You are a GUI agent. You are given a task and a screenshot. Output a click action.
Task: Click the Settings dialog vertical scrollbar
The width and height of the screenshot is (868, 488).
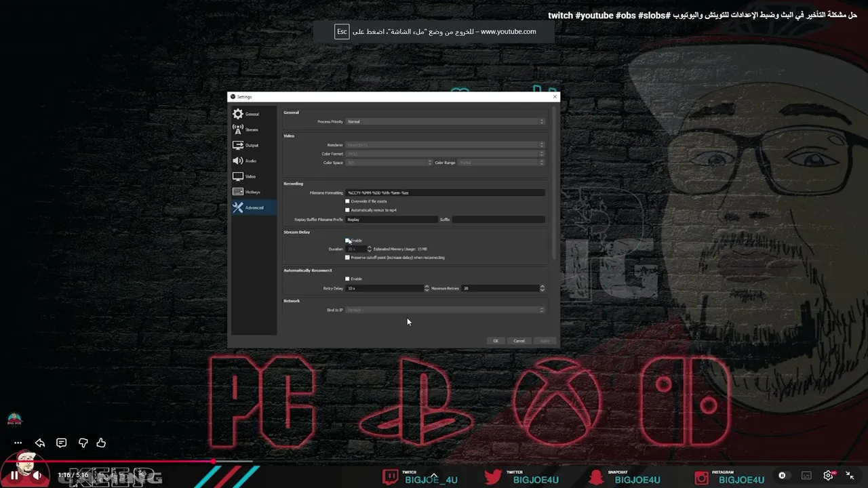554,183
